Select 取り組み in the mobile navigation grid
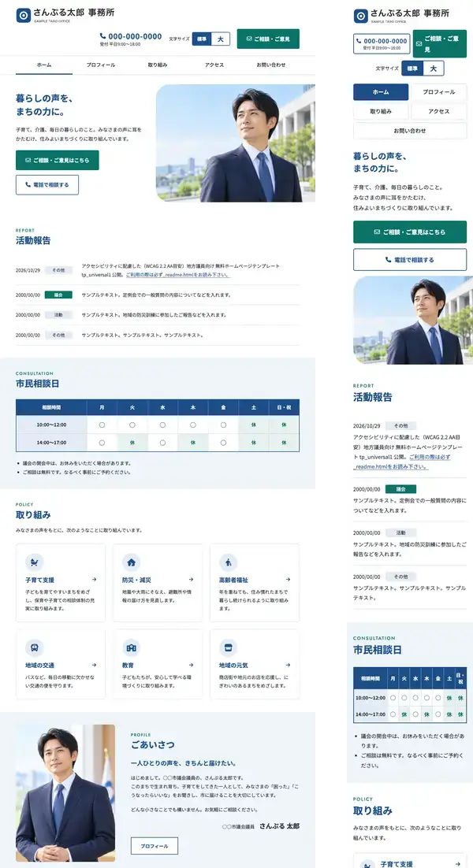The image size is (473, 868). click(x=381, y=111)
